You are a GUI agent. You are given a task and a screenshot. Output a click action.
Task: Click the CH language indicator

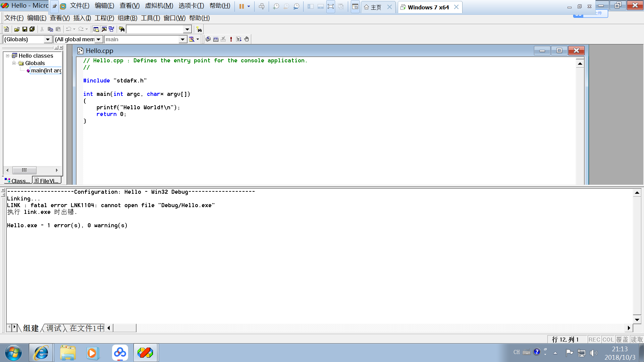click(517, 352)
